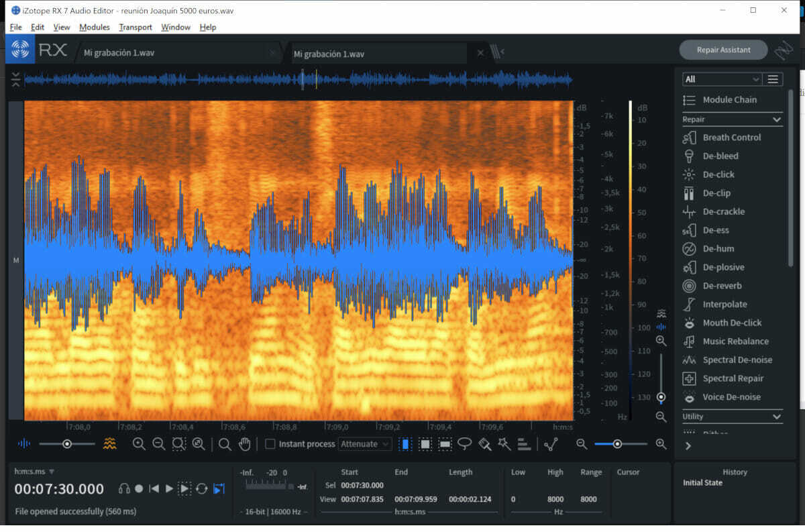Switch to waveform view icon beside opacity slider
The image size is (805, 532).
point(24,444)
